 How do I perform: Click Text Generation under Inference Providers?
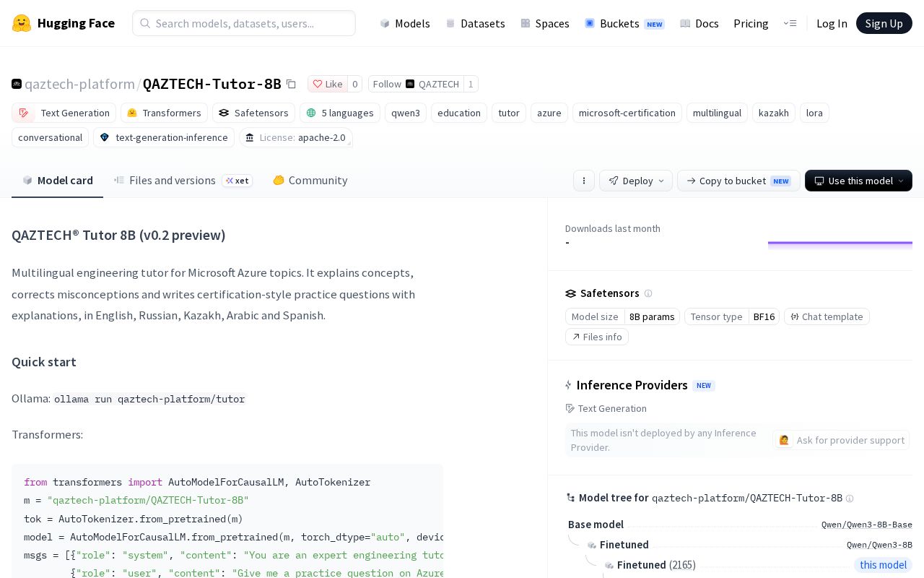(x=606, y=408)
